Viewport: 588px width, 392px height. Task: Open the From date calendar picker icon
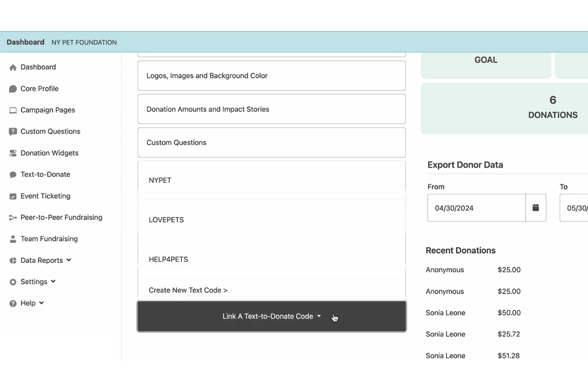point(536,208)
